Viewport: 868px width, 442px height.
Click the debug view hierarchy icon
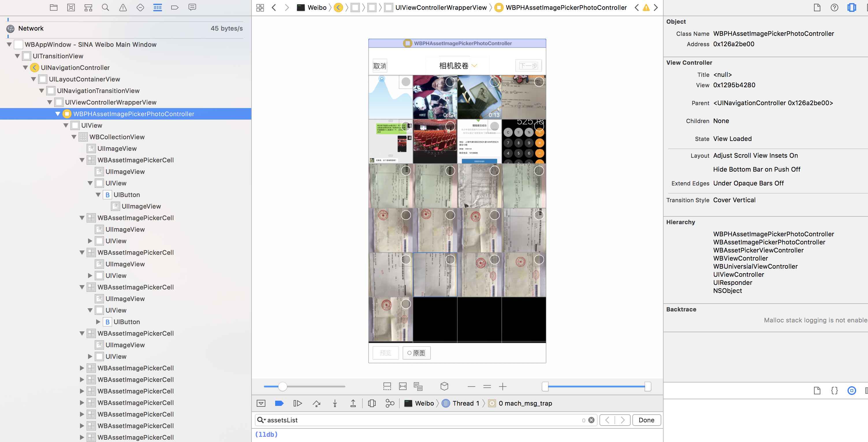pyautogui.click(x=372, y=403)
